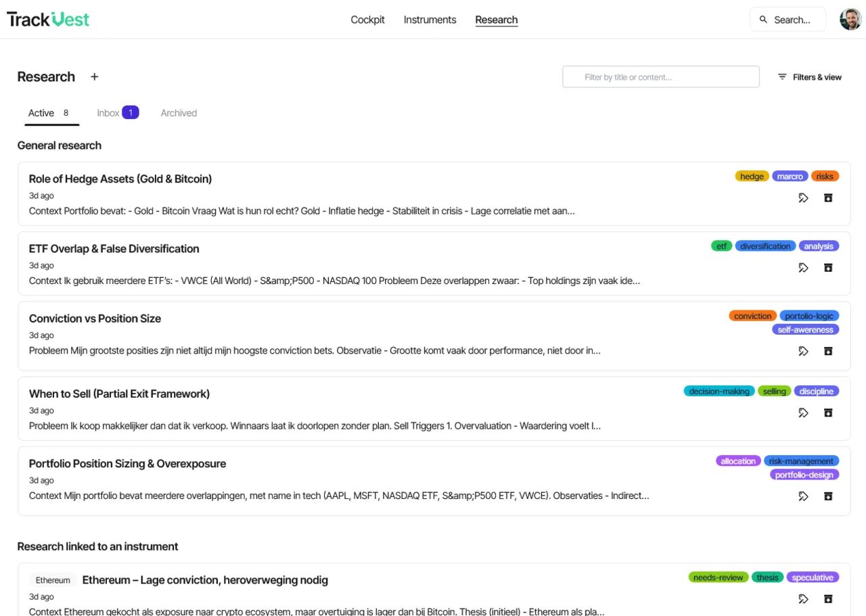Open the Filters & view options

(810, 77)
